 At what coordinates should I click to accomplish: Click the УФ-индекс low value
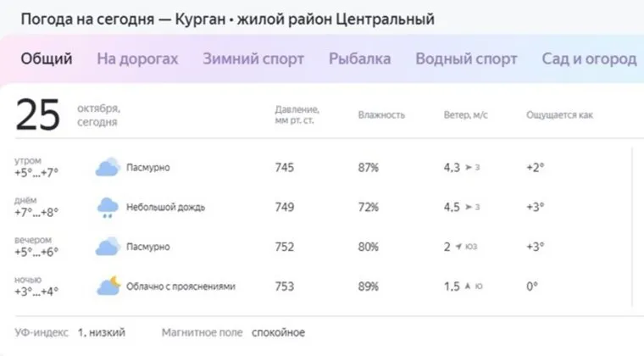pyautogui.click(x=100, y=332)
